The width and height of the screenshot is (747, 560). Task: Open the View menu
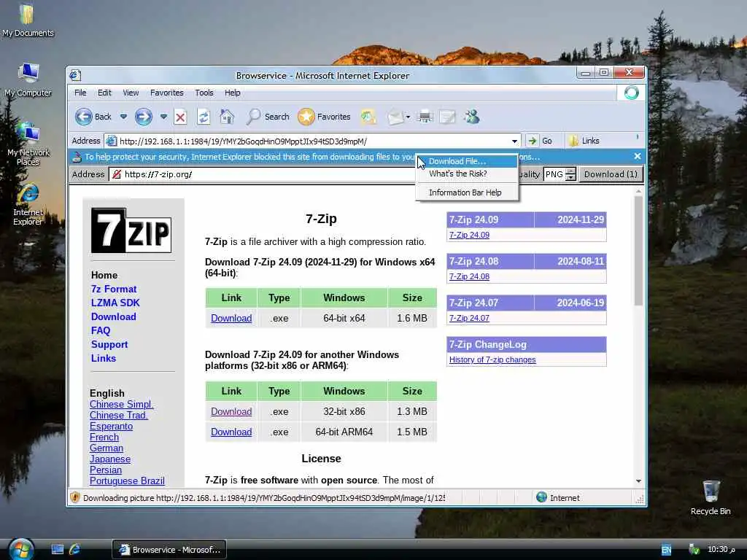coord(131,93)
